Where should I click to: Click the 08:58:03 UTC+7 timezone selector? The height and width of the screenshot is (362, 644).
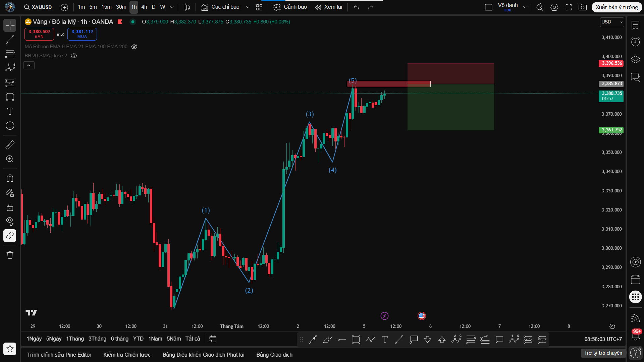tap(603, 339)
